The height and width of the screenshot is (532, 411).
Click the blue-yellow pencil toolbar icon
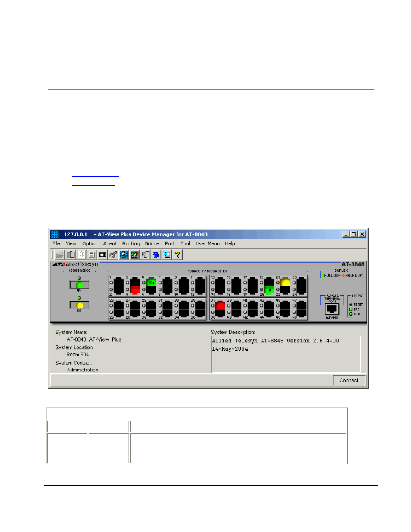click(134, 255)
